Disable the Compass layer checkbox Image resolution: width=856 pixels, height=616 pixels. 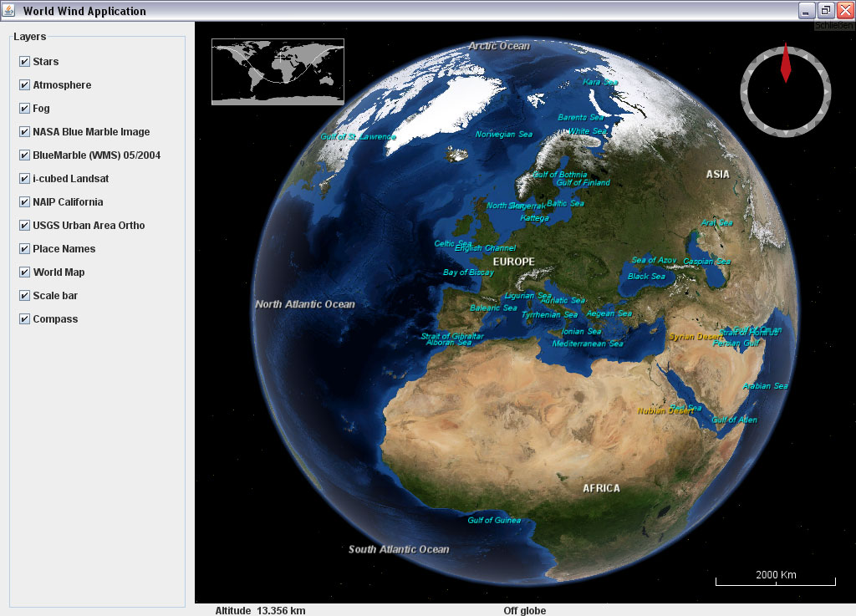coord(24,319)
